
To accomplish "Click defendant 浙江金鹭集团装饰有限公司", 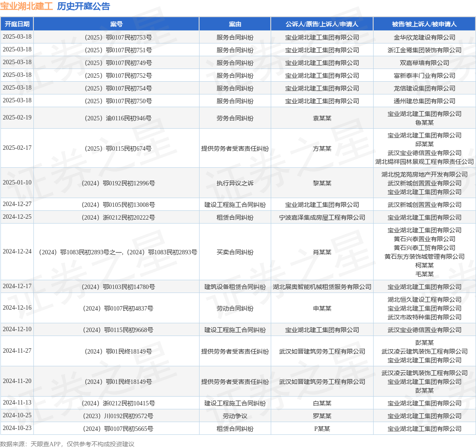I will [425, 51].
